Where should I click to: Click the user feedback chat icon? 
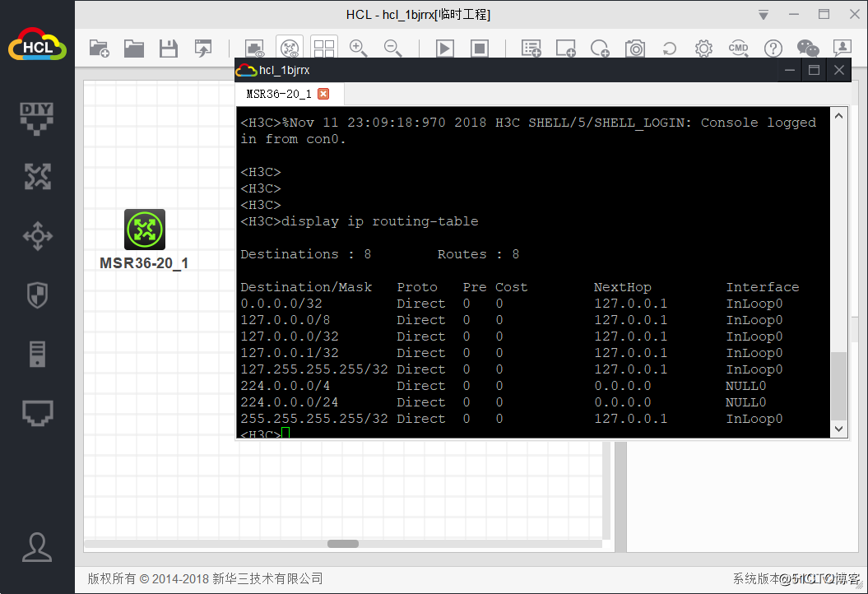(x=842, y=49)
